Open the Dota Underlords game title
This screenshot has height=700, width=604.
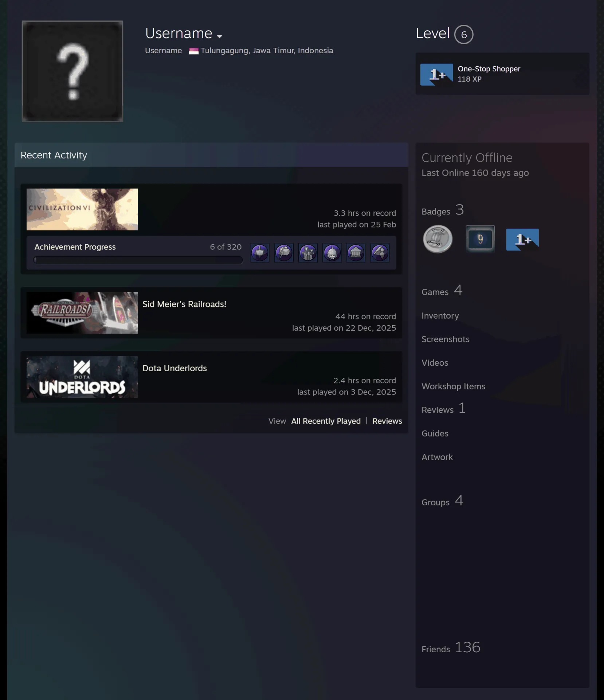[174, 368]
